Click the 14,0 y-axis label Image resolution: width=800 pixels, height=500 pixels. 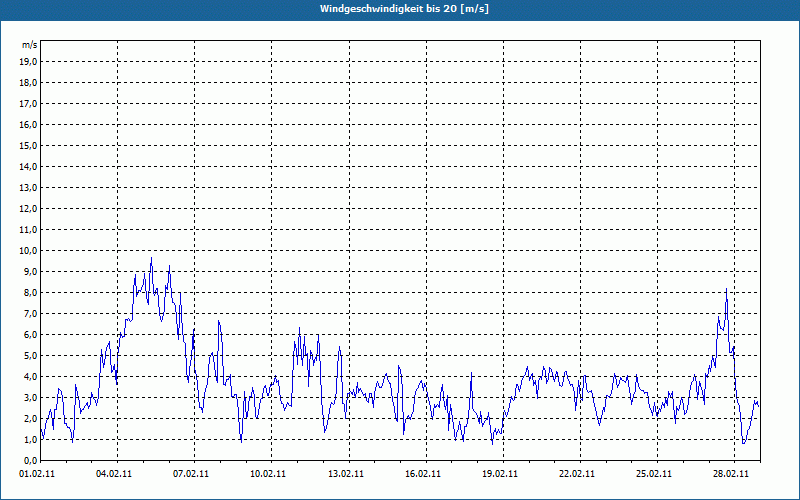(29, 166)
